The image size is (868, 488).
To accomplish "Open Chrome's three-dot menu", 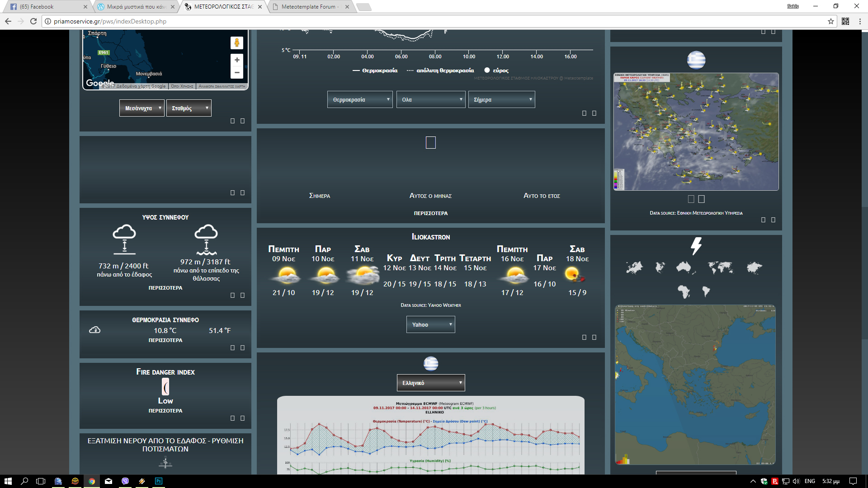I will [860, 21].
